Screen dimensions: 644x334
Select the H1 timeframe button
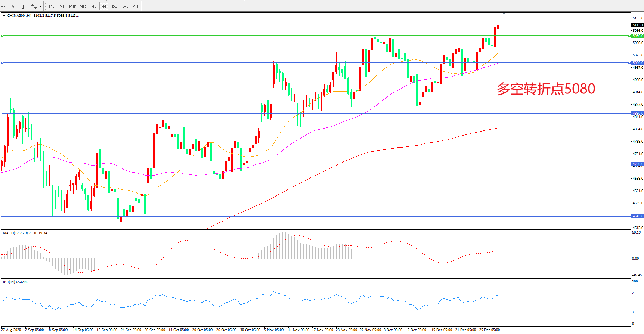point(93,6)
